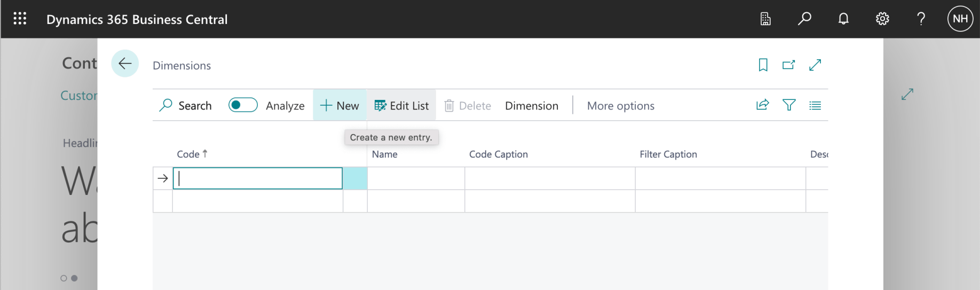This screenshot has height=290, width=980.
Task: Open the NH user account avatar
Action: point(960,19)
